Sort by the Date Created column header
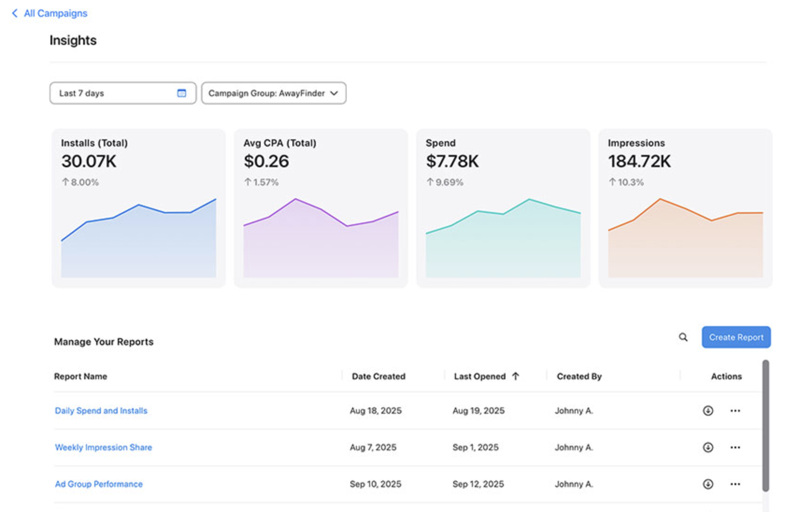The image size is (812, 512). [x=378, y=376]
